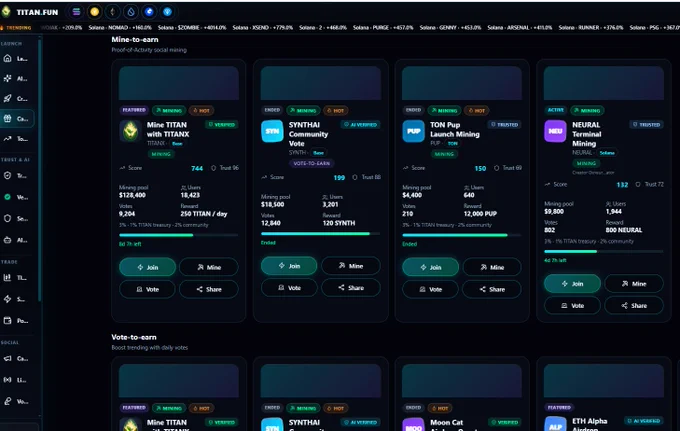Open the megaphone item under Social
This screenshot has width=680, height=431.
[16, 359]
